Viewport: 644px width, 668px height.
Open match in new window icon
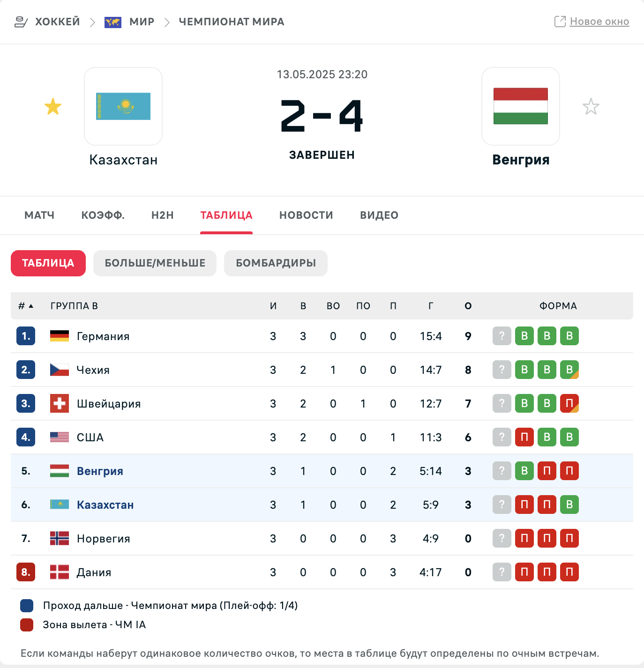pos(560,22)
